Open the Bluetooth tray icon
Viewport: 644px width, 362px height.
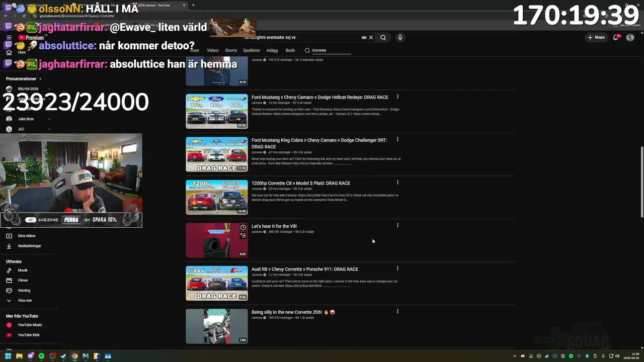pyautogui.click(x=587, y=356)
